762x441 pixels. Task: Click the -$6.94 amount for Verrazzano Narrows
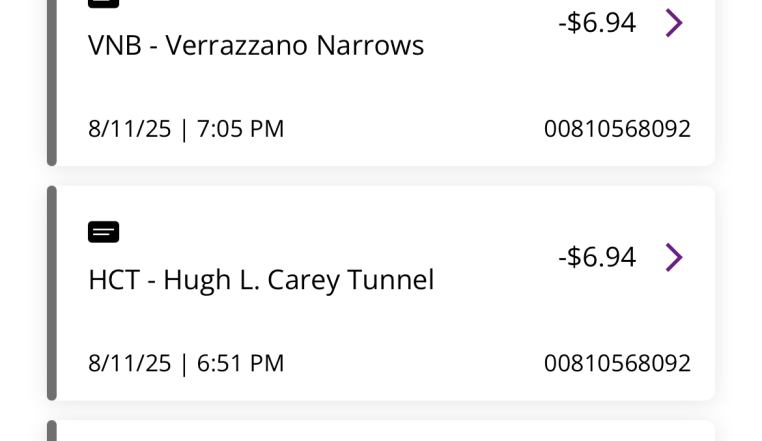click(597, 22)
